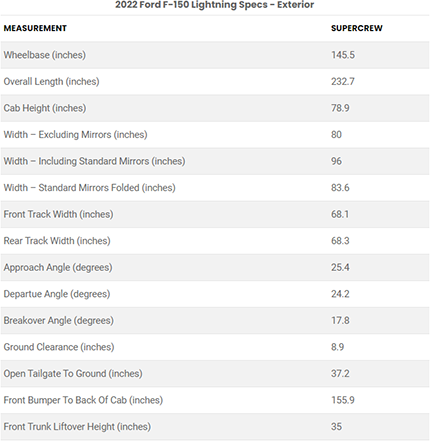Viewport: 430px width, 441px height.
Task: Select the 232.7 overall length value
Action: [343, 81]
